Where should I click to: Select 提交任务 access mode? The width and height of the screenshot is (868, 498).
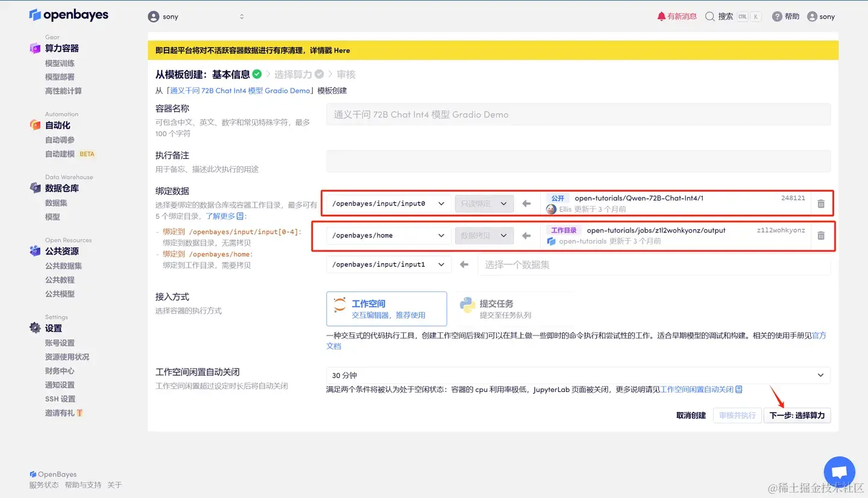(x=512, y=309)
